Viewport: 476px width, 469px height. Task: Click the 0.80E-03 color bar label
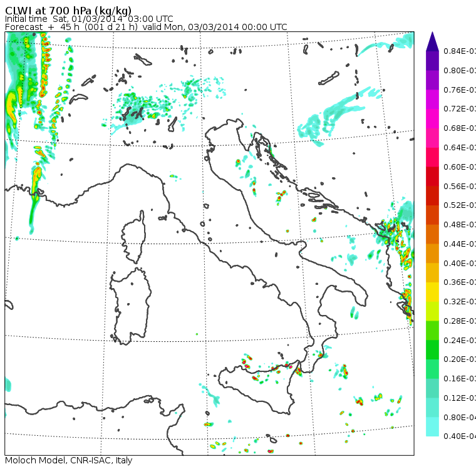(460, 70)
